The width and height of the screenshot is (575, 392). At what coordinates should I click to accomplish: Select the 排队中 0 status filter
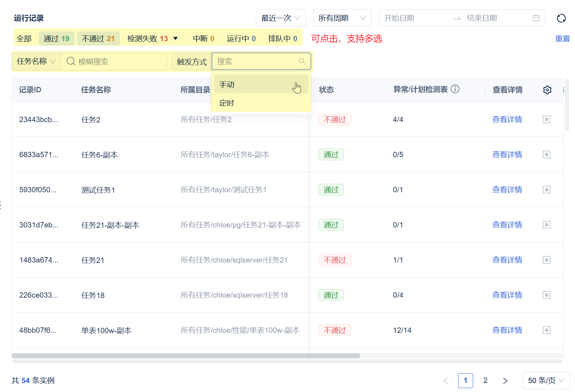tap(283, 39)
